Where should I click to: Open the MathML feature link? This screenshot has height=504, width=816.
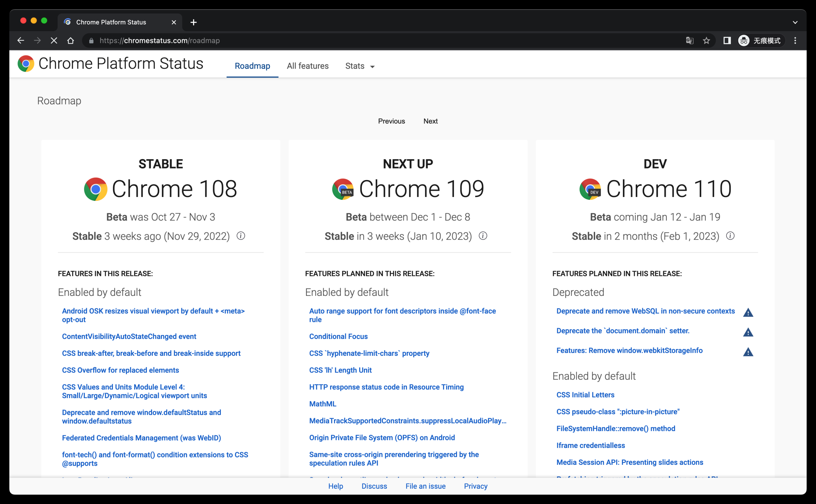(323, 404)
